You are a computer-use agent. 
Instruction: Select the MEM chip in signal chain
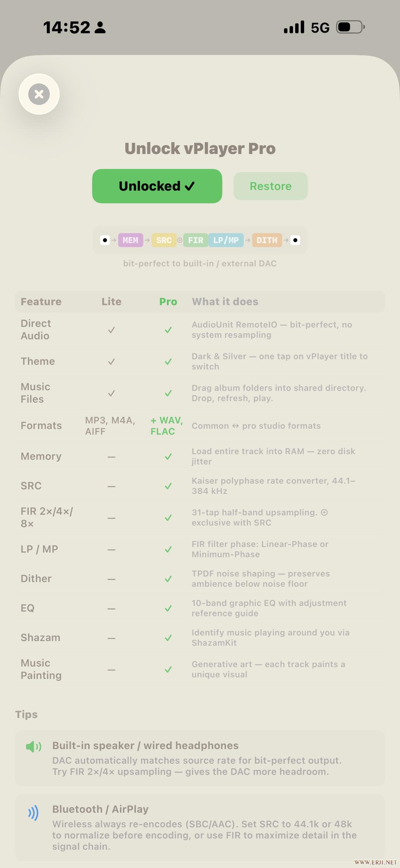coord(130,240)
